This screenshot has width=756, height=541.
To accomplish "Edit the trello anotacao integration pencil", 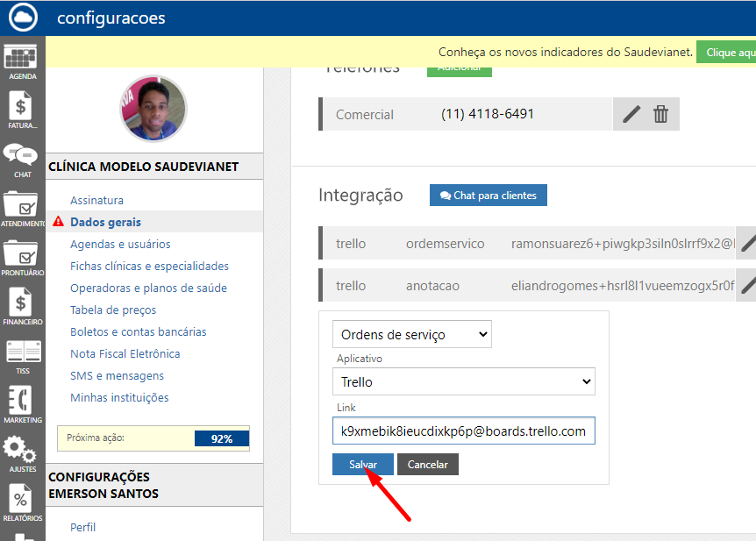I will (748, 286).
